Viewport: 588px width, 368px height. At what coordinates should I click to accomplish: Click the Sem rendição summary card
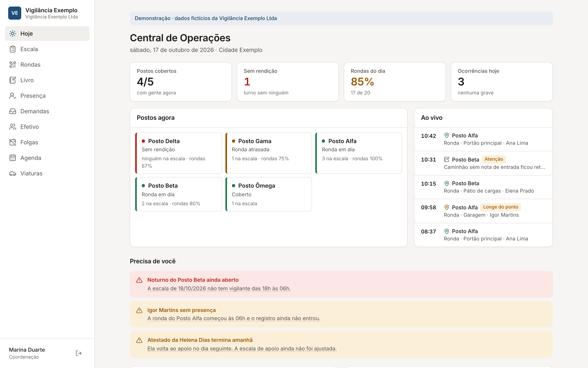(288, 82)
